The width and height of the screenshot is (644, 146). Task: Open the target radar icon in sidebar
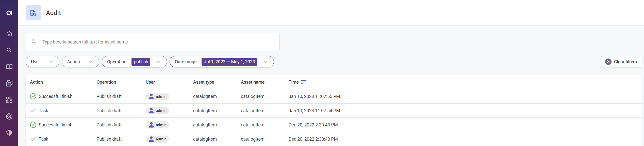9,116
